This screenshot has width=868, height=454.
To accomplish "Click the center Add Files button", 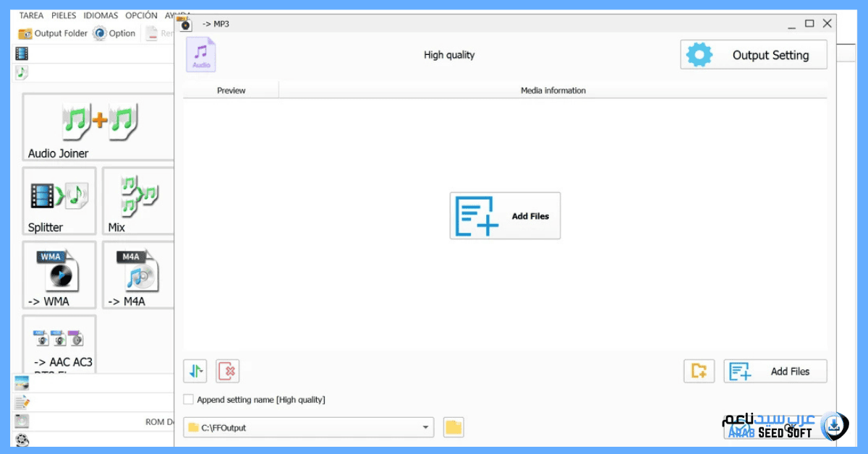I will coord(505,216).
